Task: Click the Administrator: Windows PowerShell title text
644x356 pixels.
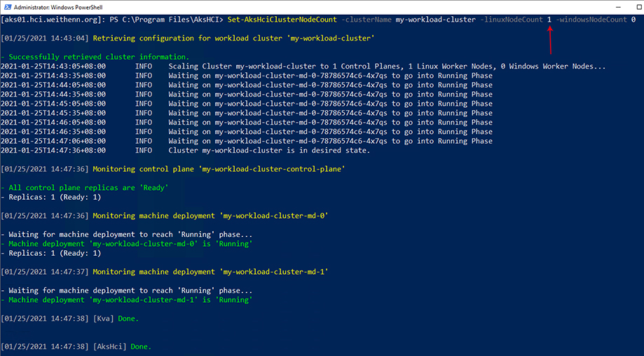Action: (x=58, y=8)
